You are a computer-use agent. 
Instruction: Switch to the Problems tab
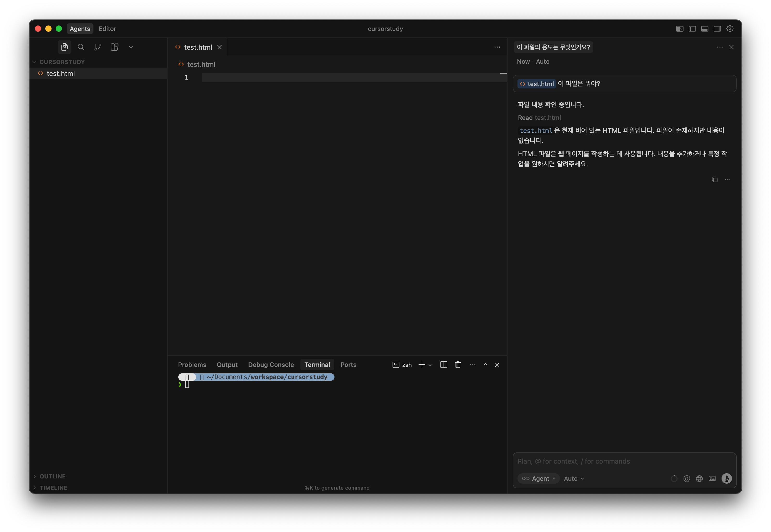click(192, 365)
